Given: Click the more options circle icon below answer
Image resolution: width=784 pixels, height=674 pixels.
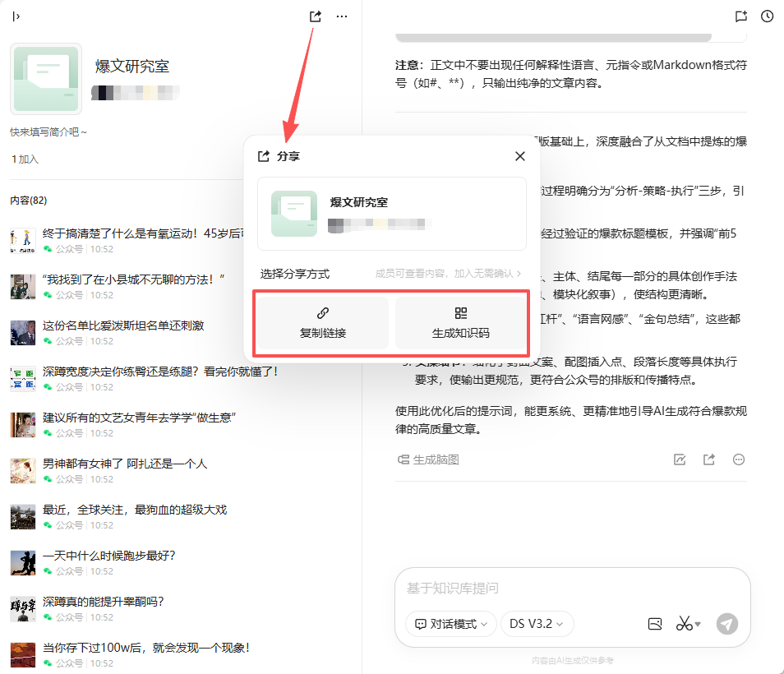Looking at the screenshot, I should coord(739,459).
